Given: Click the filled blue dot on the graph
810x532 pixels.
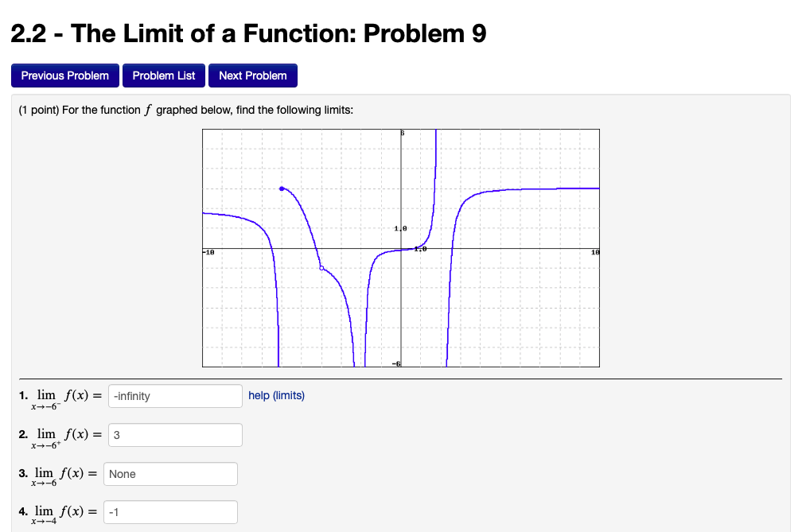Looking at the screenshot, I should click(282, 188).
